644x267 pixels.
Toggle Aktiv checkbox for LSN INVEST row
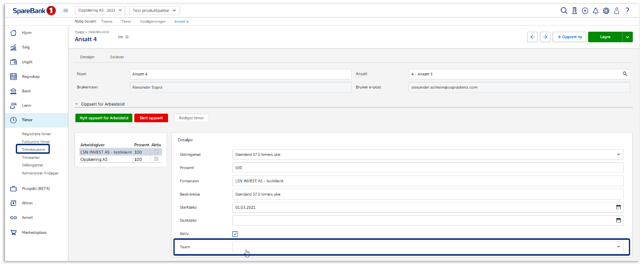tap(157, 152)
